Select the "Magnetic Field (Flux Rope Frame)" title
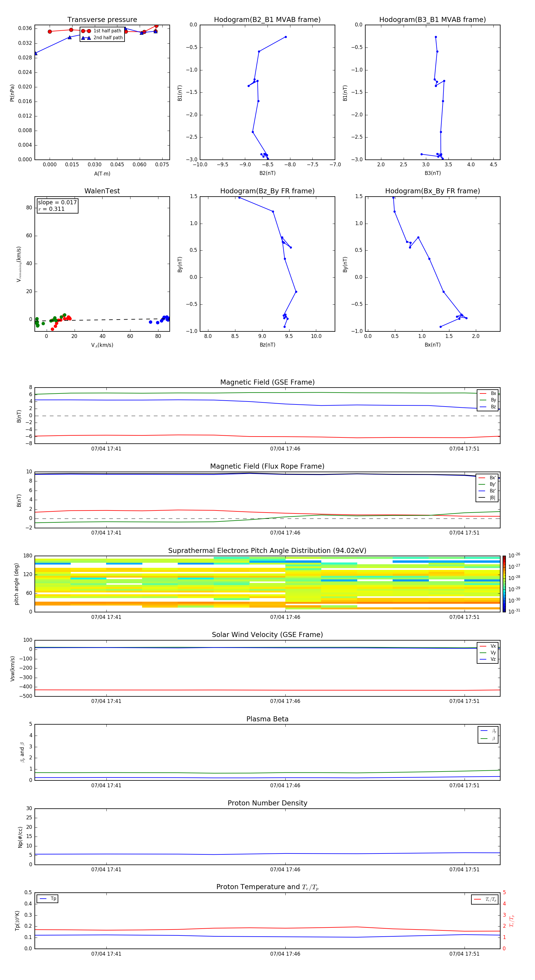Image resolution: width=535 pixels, height=980 pixels. tap(267, 467)
